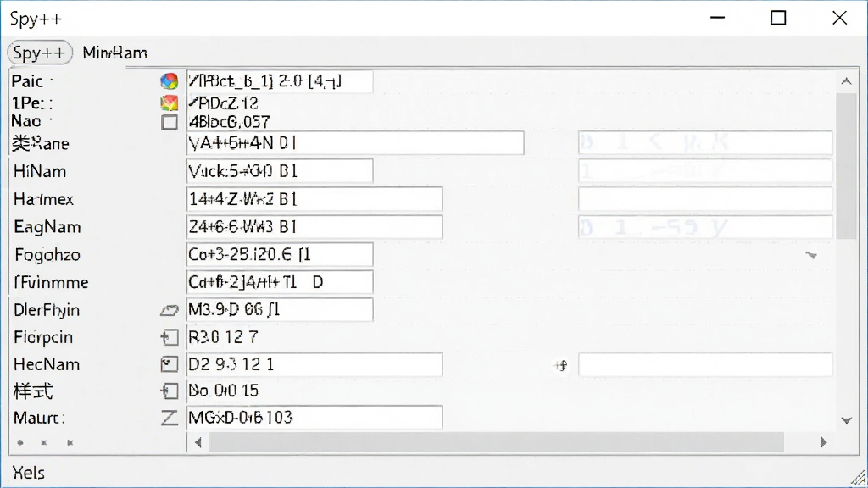Viewport: 868px width, 488px height.
Task: Click the right-side field in HecNam row
Action: (705, 364)
